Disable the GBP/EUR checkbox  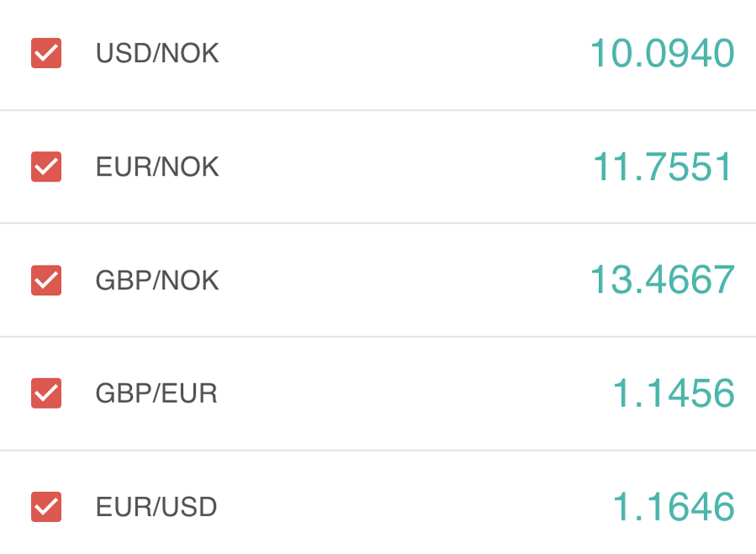coord(46,393)
